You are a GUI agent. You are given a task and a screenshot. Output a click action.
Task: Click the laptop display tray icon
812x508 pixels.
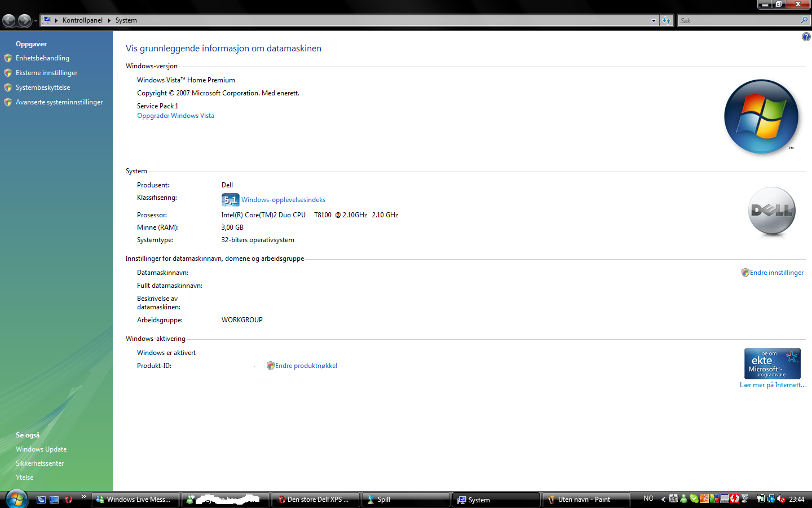[x=725, y=498]
